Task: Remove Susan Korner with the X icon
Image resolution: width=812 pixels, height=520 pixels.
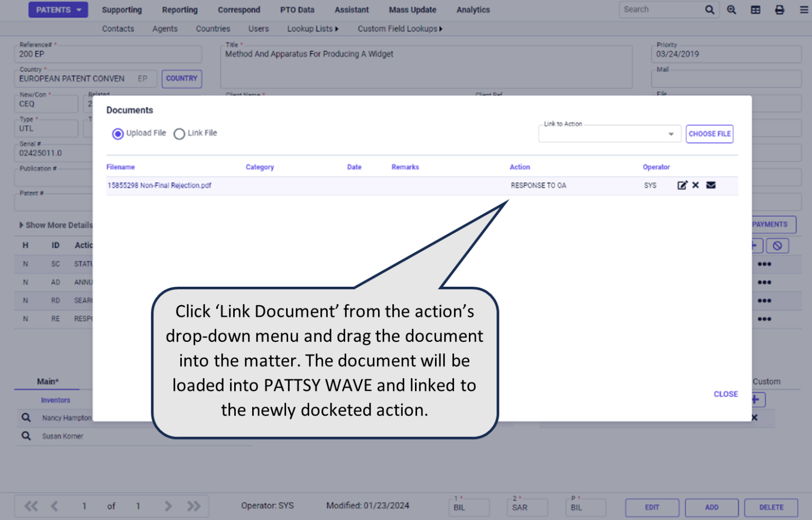Action: (x=754, y=417)
